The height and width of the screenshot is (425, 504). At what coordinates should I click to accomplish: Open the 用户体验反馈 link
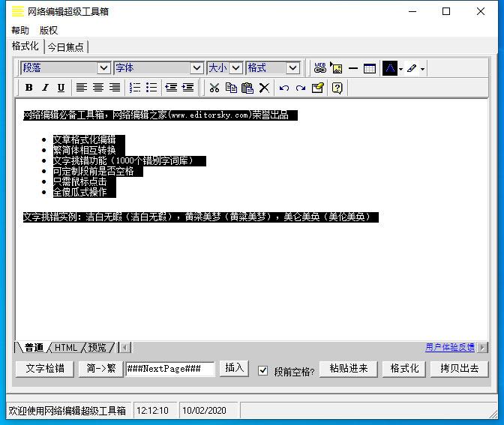[x=449, y=347]
